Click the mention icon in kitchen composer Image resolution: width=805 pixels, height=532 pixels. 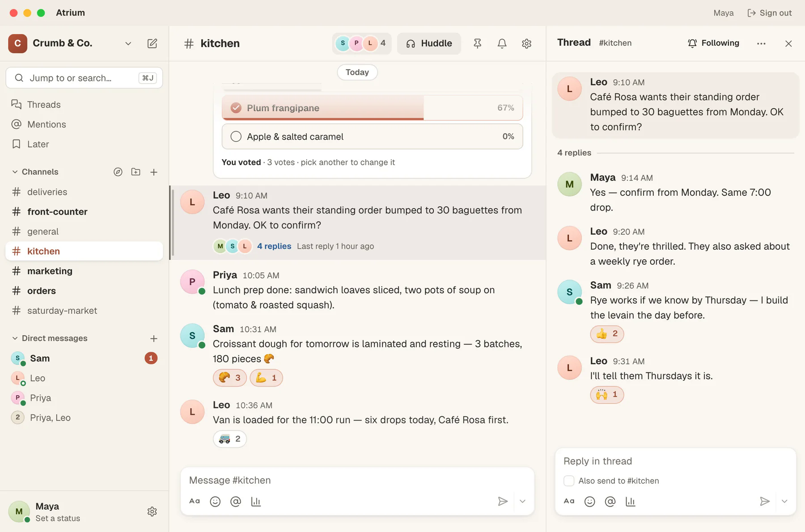(x=236, y=502)
